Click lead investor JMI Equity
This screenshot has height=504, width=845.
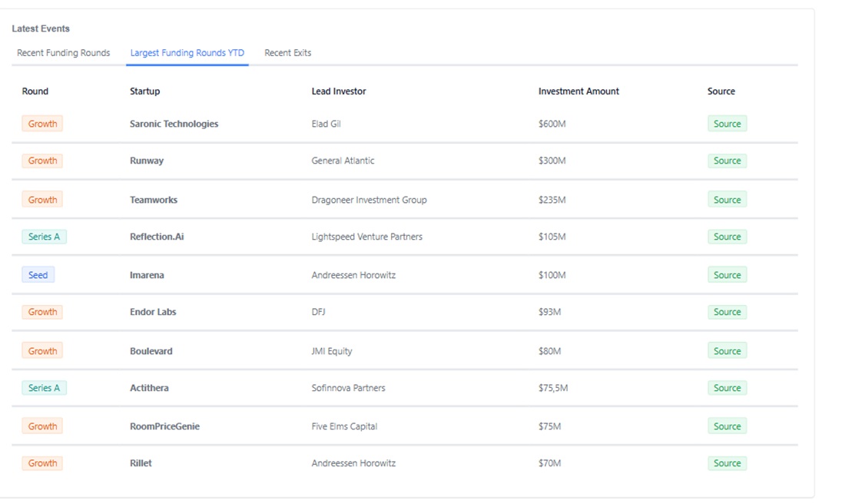tap(331, 351)
